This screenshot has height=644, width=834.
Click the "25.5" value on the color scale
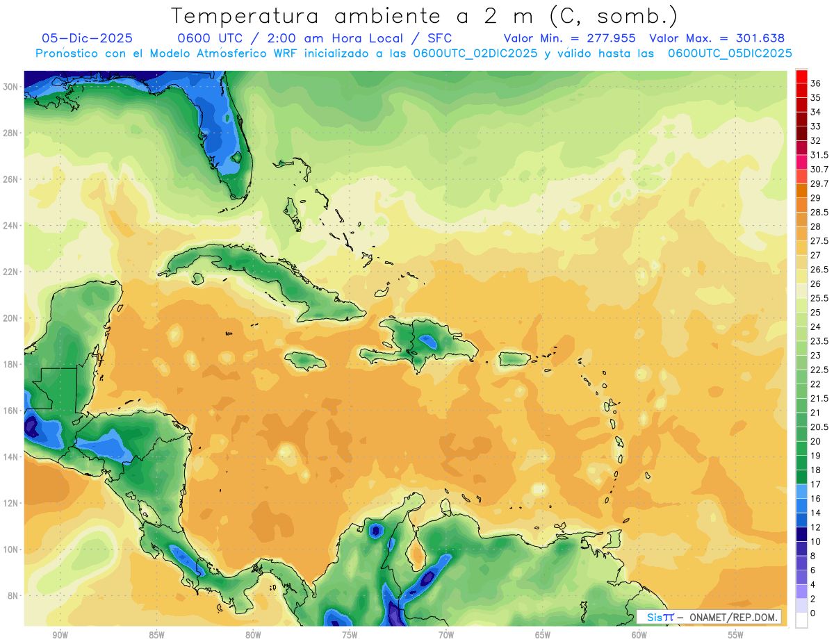tap(819, 298)
